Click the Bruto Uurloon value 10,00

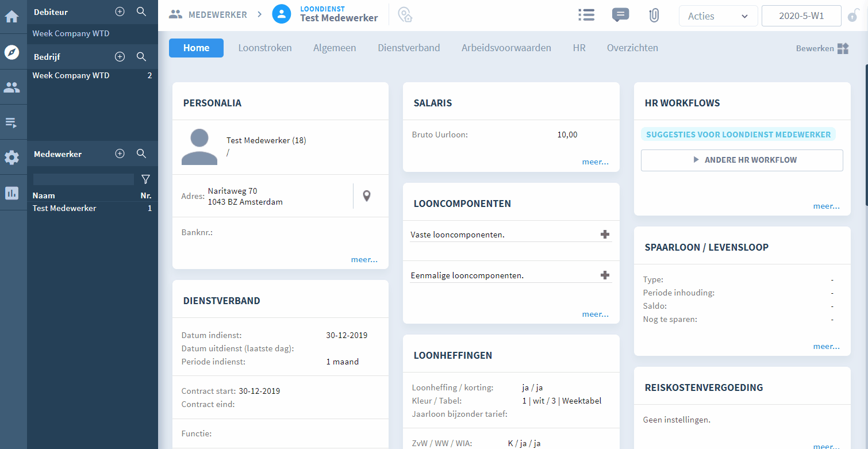pos(567,135)
